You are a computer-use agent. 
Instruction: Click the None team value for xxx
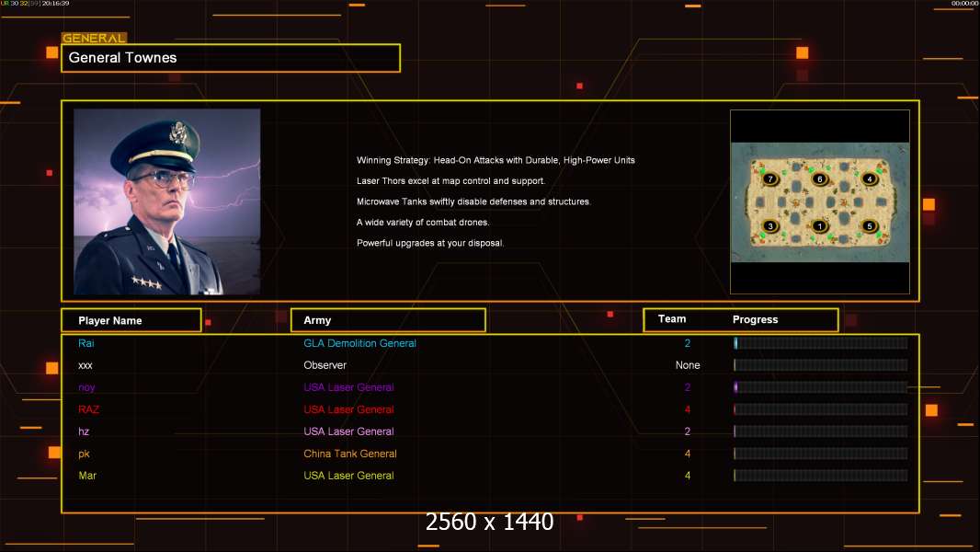pos(688,365)
